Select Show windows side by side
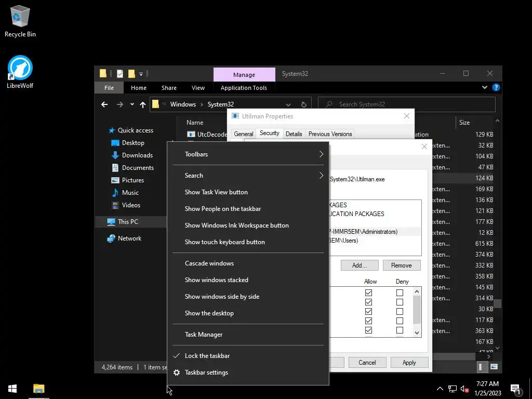Viewport: 532px width, 399px height. [x=248, y=297]
